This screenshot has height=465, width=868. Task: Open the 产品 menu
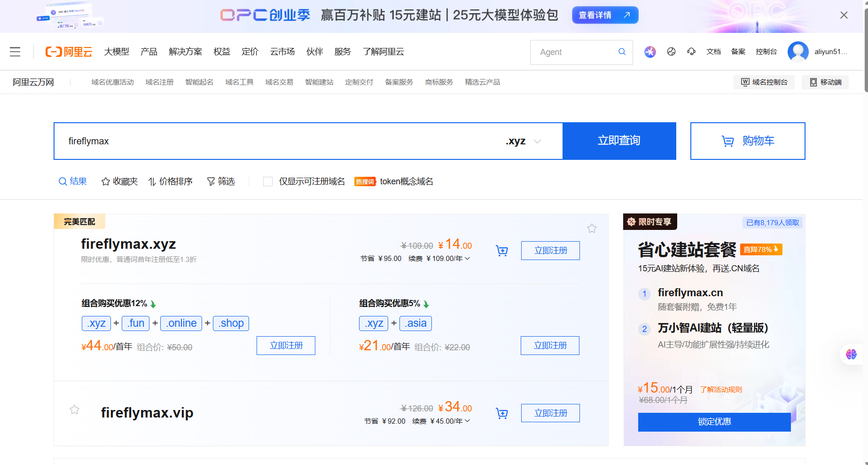click(149, 52)
